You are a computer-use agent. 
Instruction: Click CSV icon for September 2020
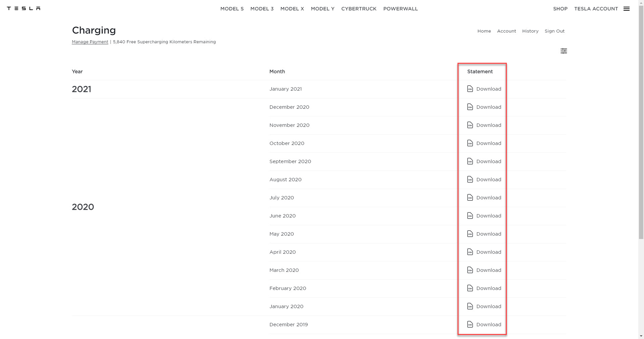click(470, 161)
